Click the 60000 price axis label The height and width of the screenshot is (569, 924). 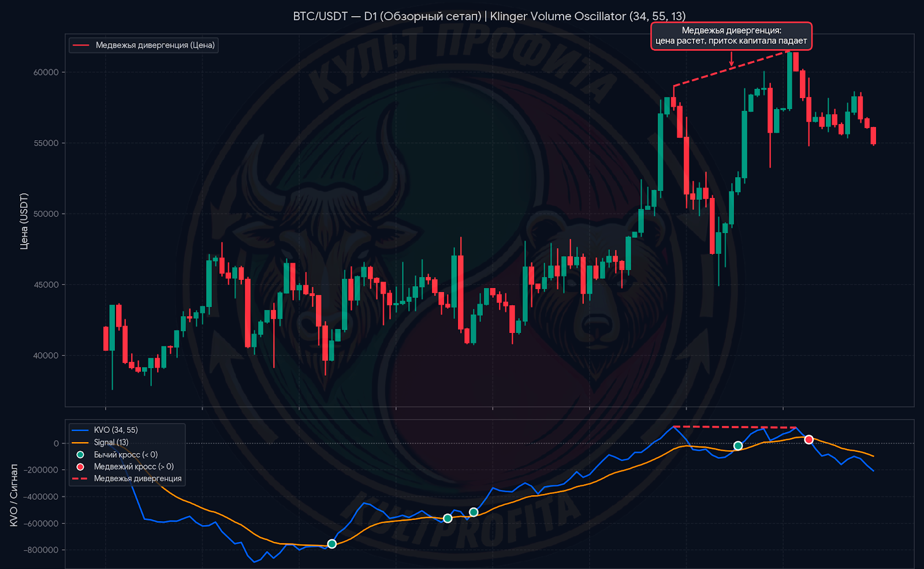click(x=46, y=72)
